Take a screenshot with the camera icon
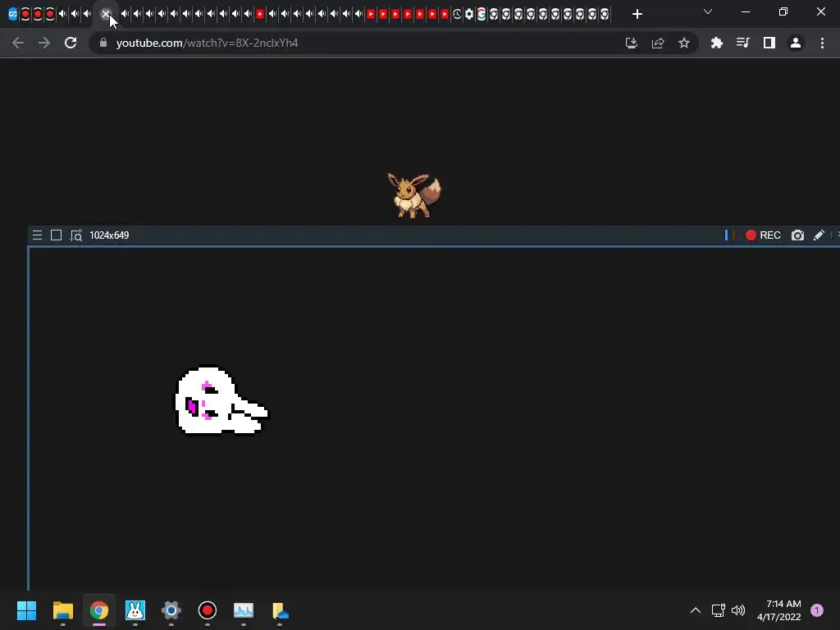This screenshot has height=630, width=840. (797, 235)
